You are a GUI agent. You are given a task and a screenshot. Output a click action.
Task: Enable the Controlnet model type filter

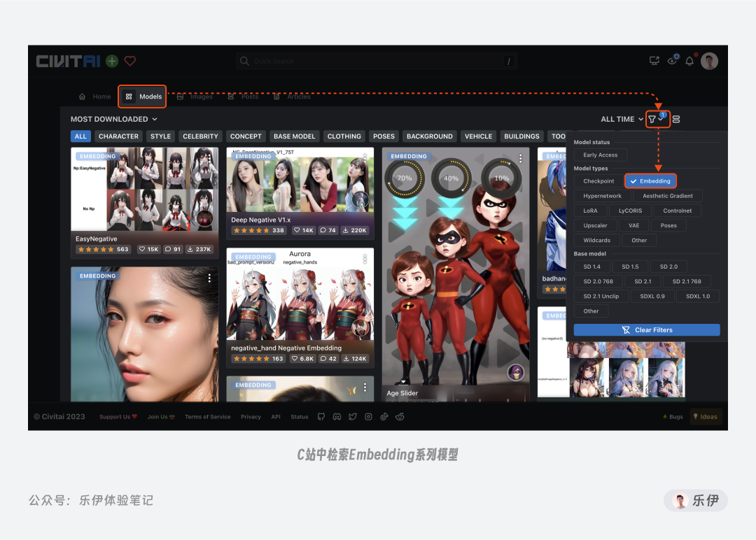677,211
